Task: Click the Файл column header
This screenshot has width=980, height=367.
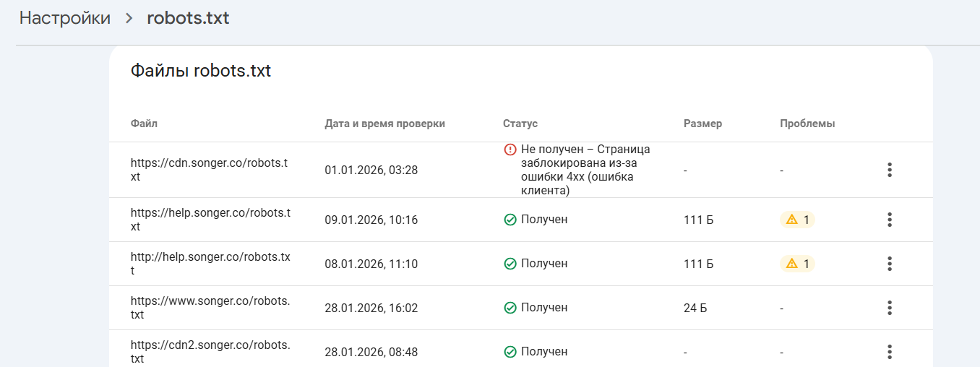Action: [x=144, y=124]
